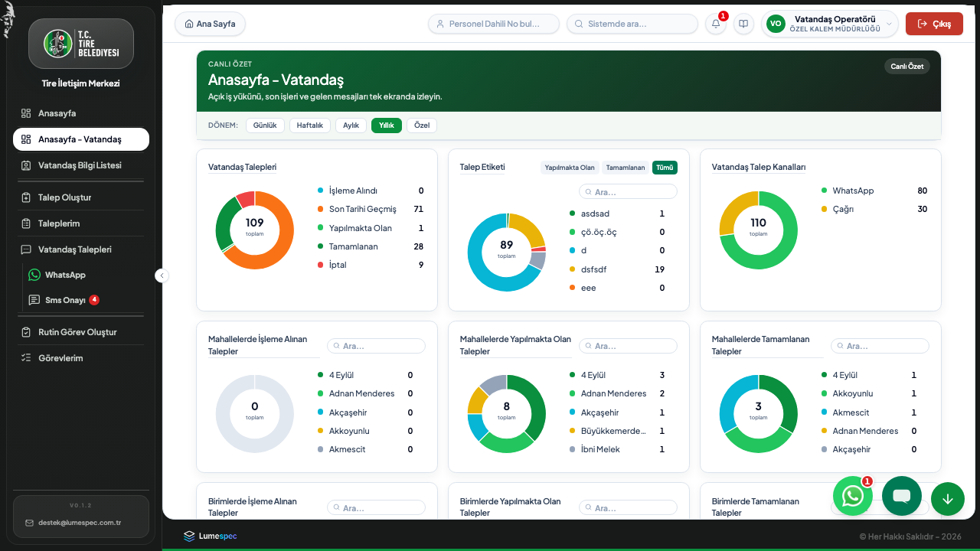Click the Tire Belediyesi logo
Viewport: 980px width, 551px height.
coord(81,44)
